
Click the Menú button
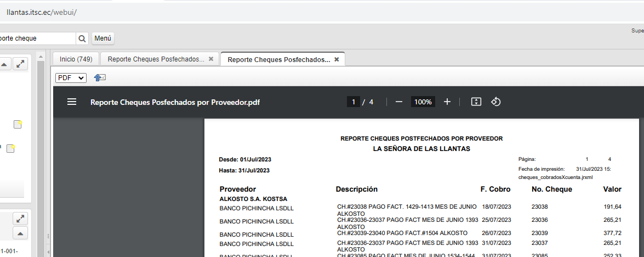(x=102, y=38)
